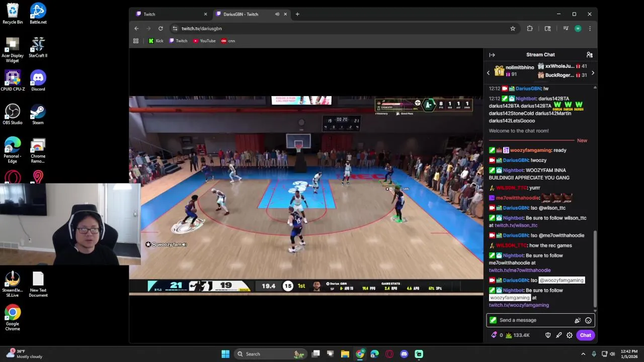This screenshot has width=644, height=362.
Task: Select Steam desktop icon
Action: [38, 114]
